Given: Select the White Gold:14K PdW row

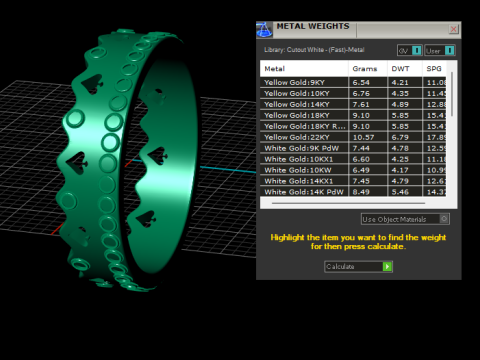Looking at the screenshot, I should pyautogui.click(x=353, y=192).
